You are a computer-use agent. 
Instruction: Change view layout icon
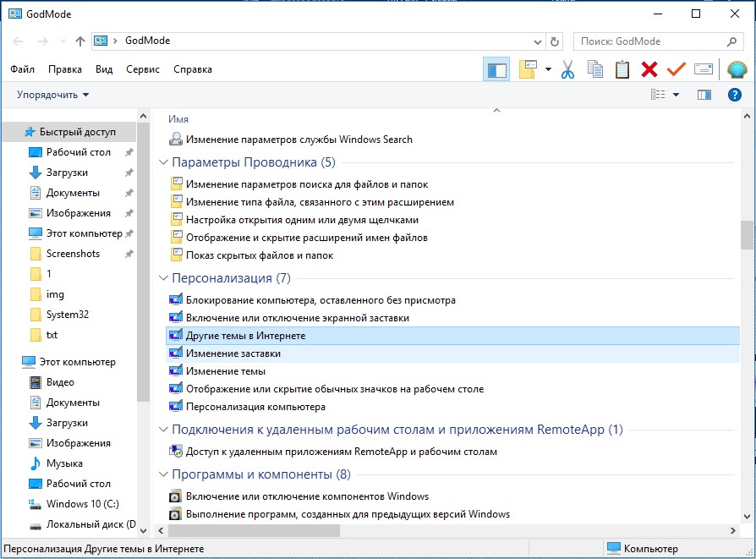pos(658,95)
